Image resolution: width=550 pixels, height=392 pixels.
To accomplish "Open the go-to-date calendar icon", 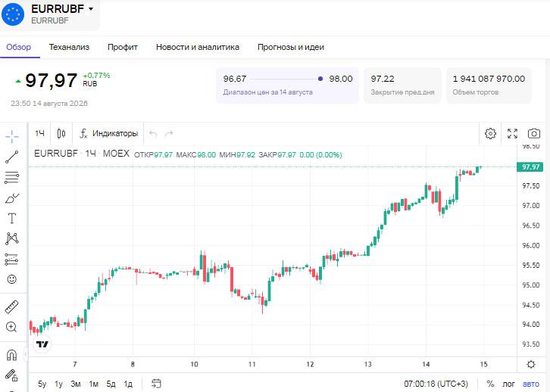I will coord(156,384).
